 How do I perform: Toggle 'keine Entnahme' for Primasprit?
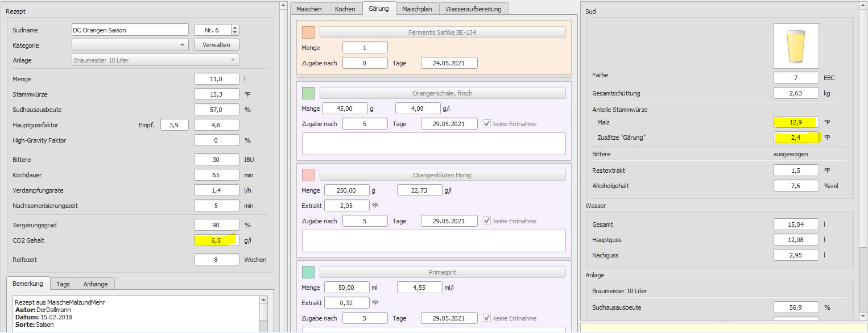(488, 318)
